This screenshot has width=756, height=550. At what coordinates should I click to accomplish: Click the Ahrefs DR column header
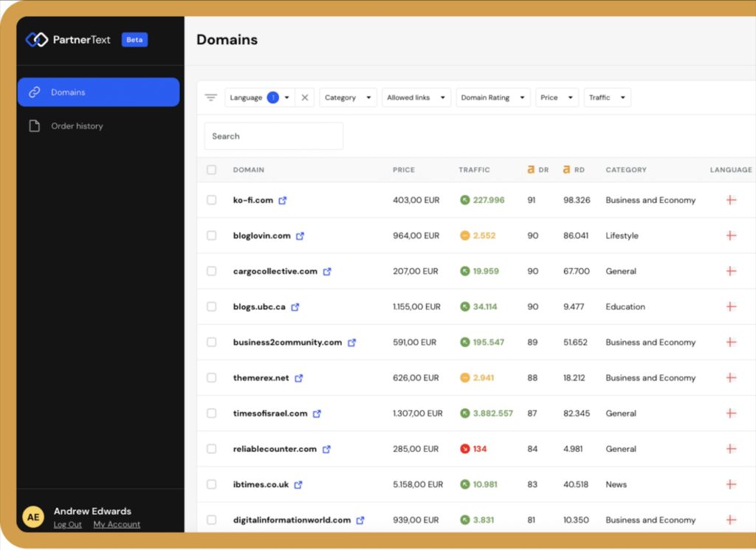[x=538, y=170]
